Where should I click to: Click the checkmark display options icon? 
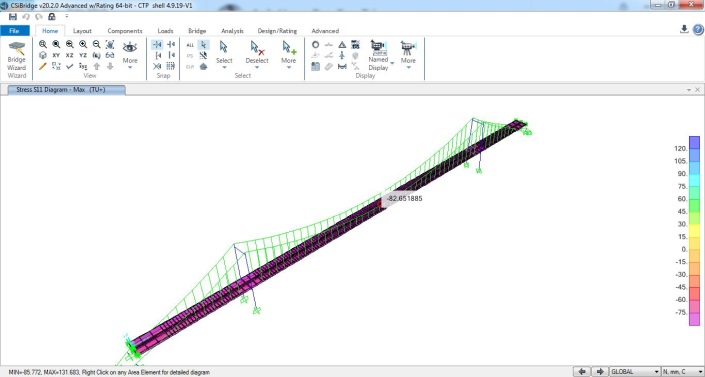click(x=70, y=66)
